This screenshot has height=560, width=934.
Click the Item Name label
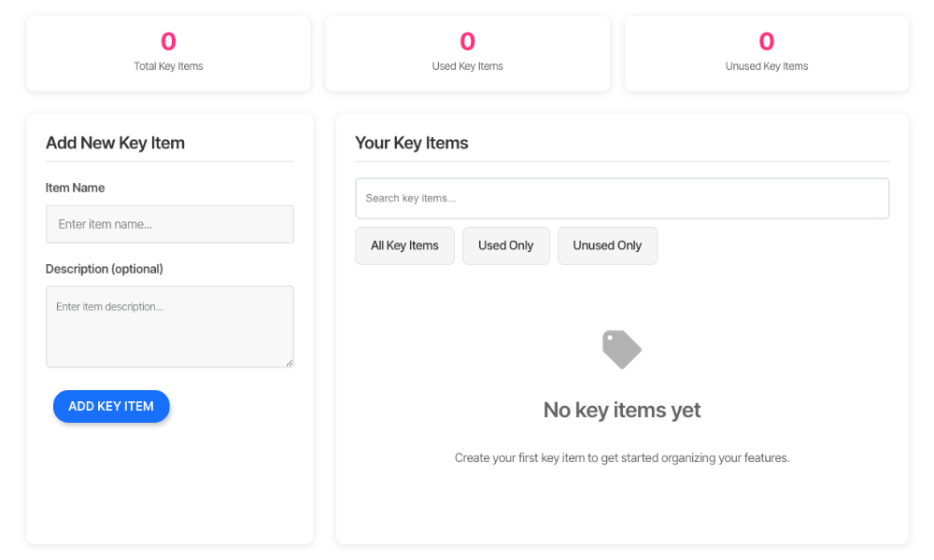click(x=75, y=188)
